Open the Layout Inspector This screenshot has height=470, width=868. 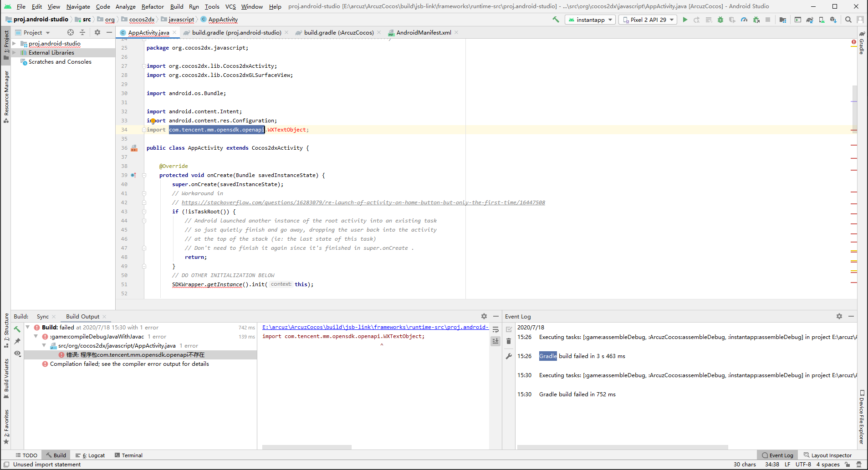(827, 455)
